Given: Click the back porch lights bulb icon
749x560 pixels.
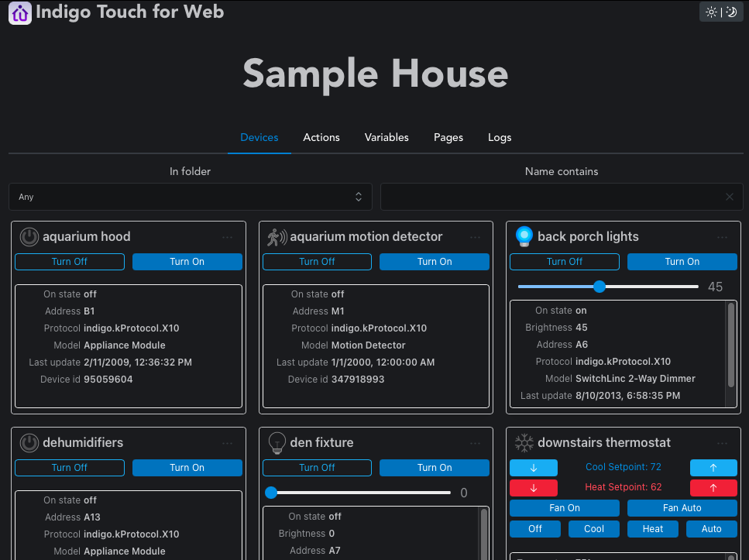Looking at the screenshot, I should point(524,236).
